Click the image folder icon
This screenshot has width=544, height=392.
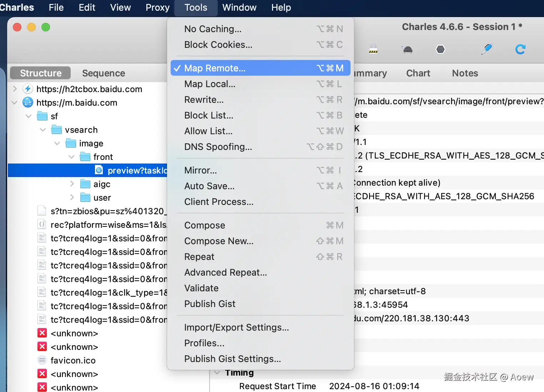(71, 143)
